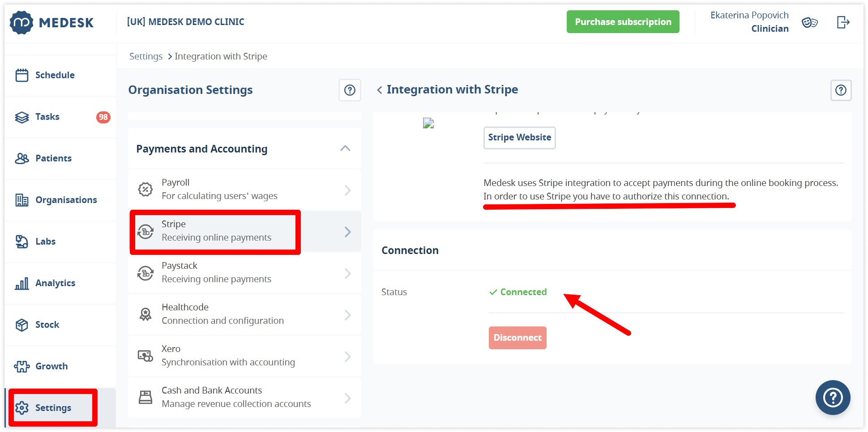Click the Integration with Stripe breadcrumb
Image resolution: width=868 pixels, height=432 pixels.
click(x=221, y=56)
